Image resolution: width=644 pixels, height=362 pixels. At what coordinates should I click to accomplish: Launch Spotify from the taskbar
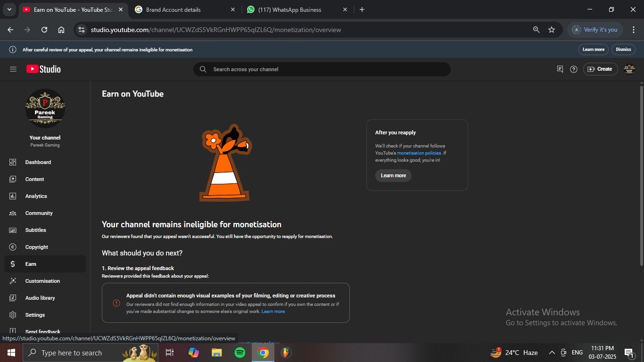coord(239,353)
